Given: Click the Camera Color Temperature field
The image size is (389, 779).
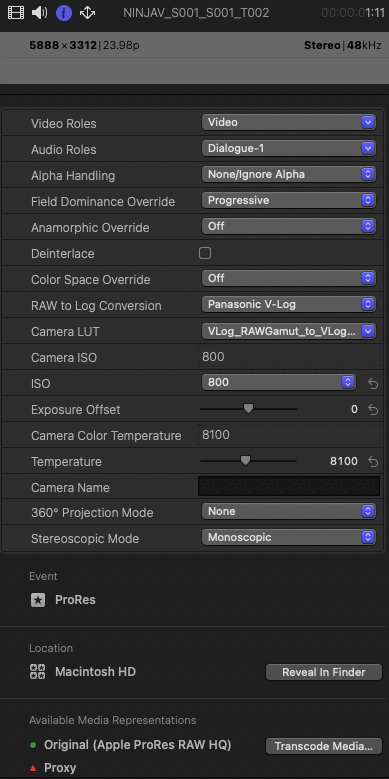Looking at the screenshot, I should tap(289, 435).
